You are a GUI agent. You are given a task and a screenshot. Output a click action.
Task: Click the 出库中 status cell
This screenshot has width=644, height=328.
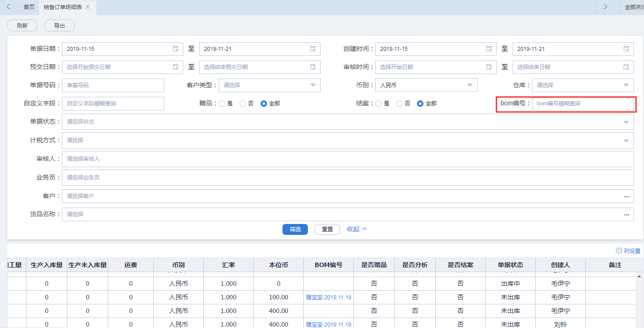(x=511, y=284)
